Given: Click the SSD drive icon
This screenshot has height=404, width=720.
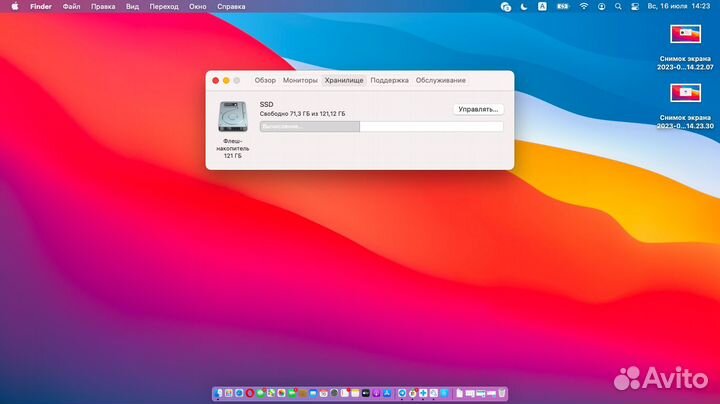Looking at the screenshot, I should point(233,117).
